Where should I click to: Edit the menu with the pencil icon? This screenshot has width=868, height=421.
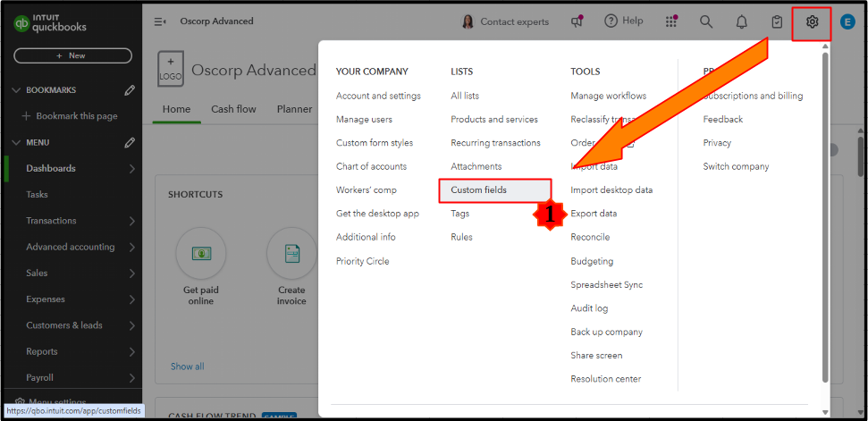pyautogui.click(x=130, y=143)
